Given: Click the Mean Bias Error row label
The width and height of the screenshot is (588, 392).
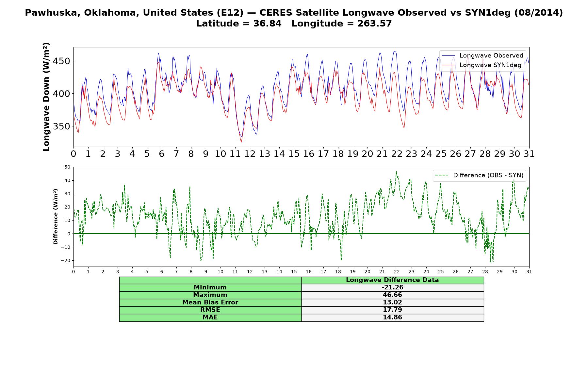Looking at the screenshot, I should (x=210, y=302).
